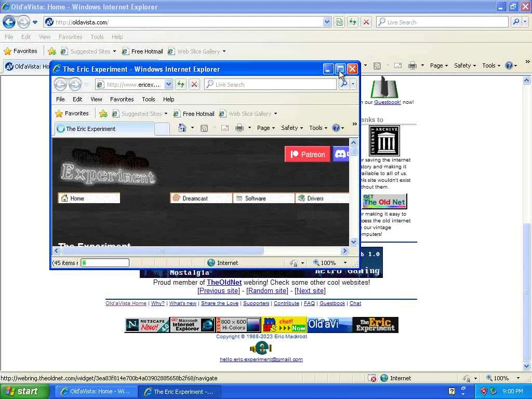Click the hello.eric.experiment@gmail.com email link

click(261, 360)
